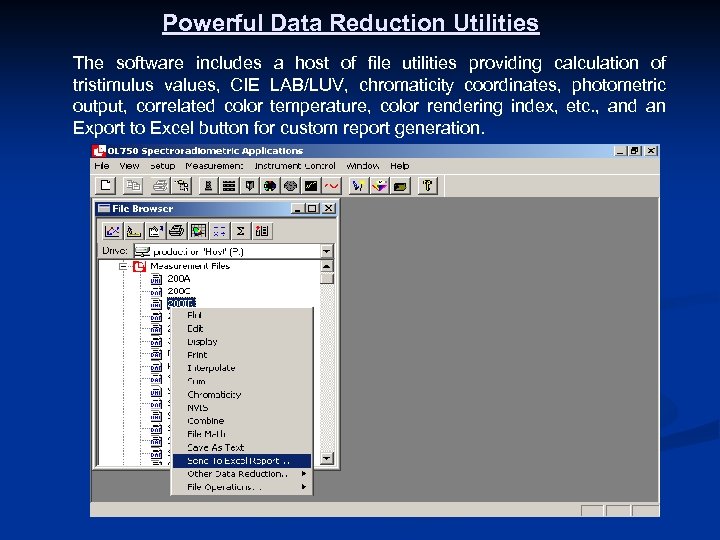
Task: Click the printer icon in the main toolbar
Action: 160,186
